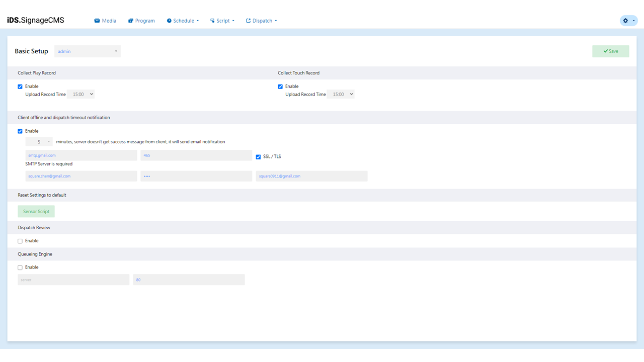Toggle the SSL / TLS checkbox
The image size is (644, 362).
[258, 157]
